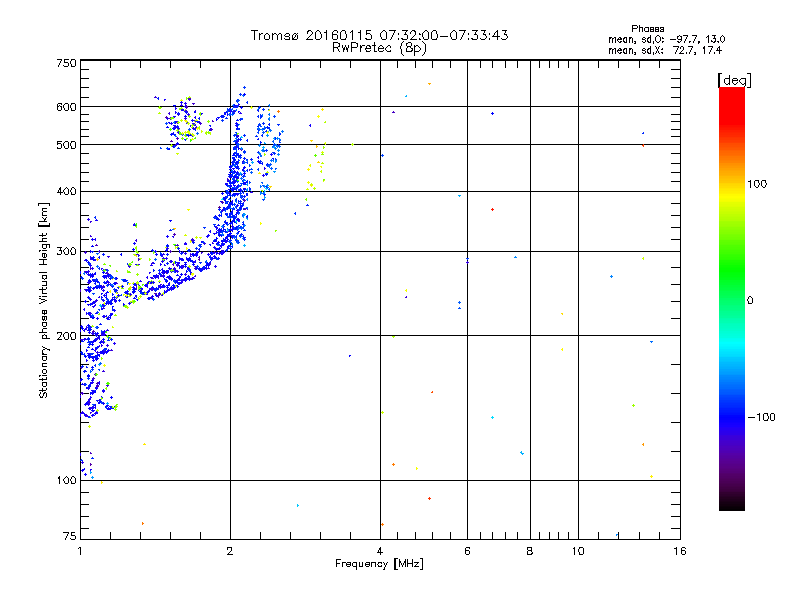
Task: Click the 75 tick label on height axis
Action: (x=70, y=536)
